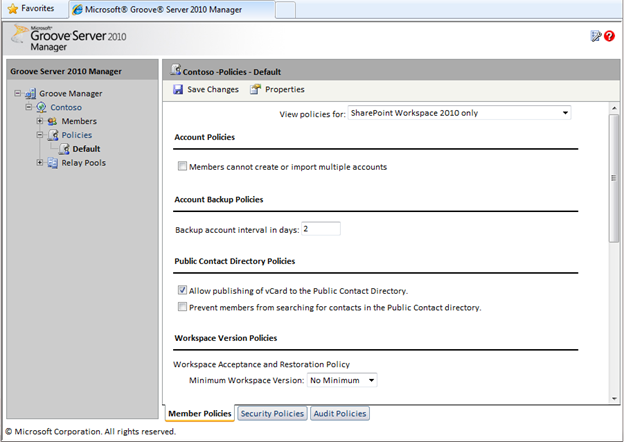Select the Default policy tree item
This screenshot has width=624, height=442.
coord(86,149)
